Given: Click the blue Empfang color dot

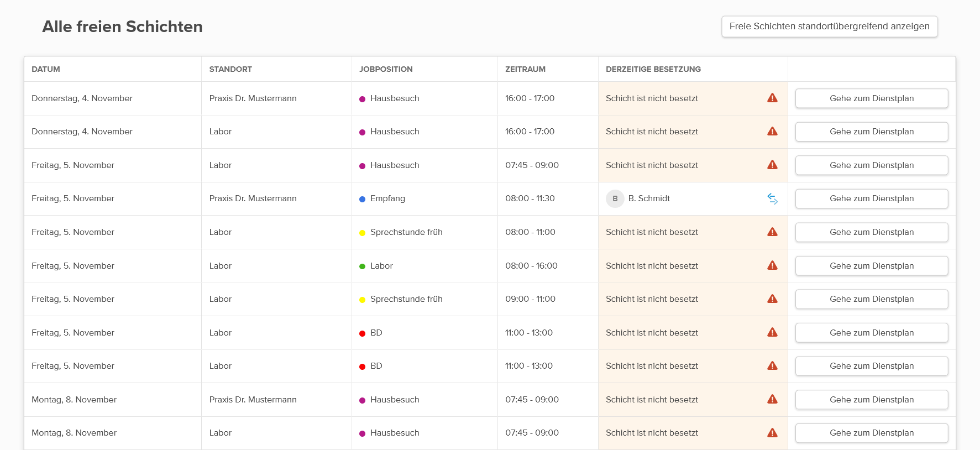Looking at the screenshot, I should pos(363,199).
